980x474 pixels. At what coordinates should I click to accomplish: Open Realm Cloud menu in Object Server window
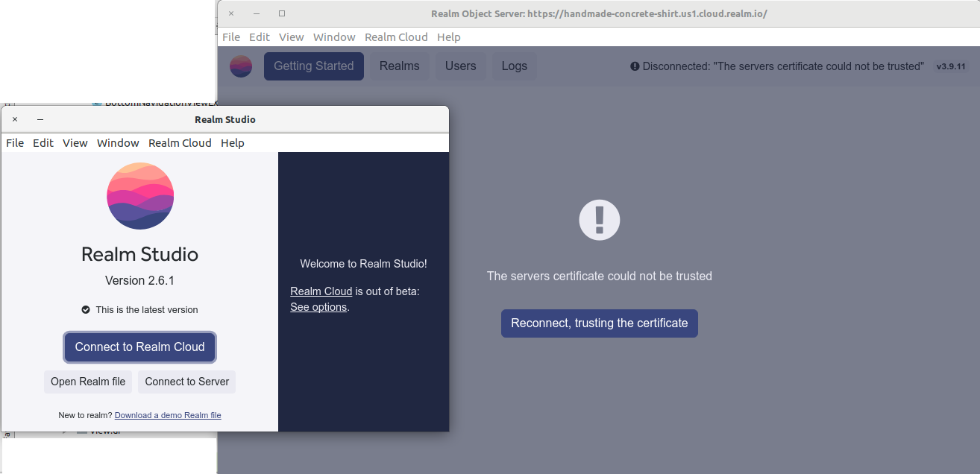(396, 37)
